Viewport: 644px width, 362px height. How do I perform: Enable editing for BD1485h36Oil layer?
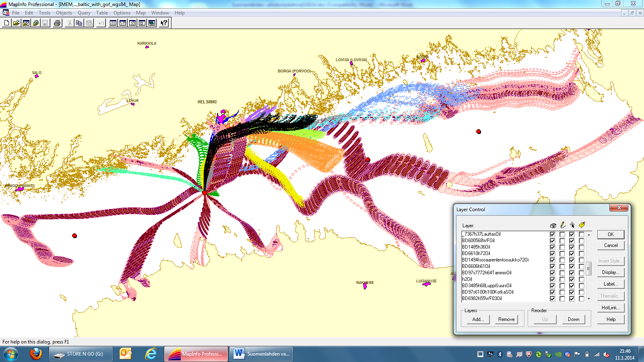pos(562,247)
